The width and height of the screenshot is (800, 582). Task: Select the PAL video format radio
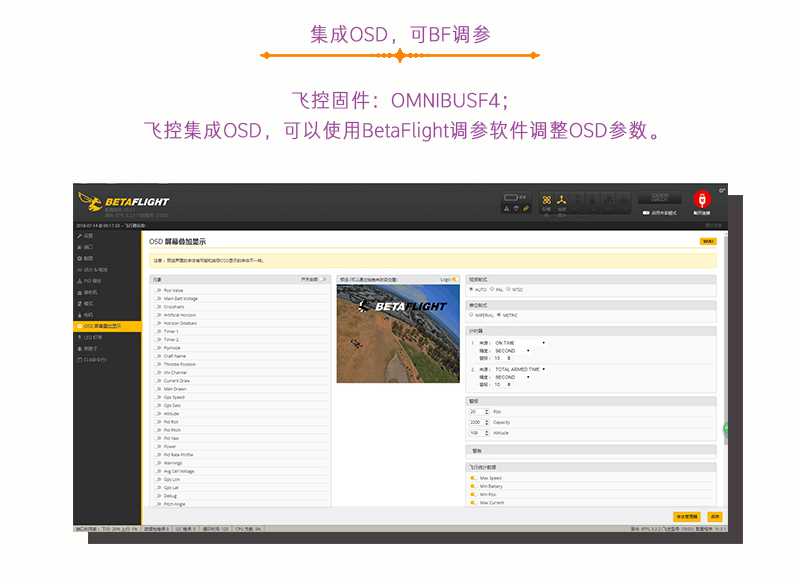[x=491, y=289]
